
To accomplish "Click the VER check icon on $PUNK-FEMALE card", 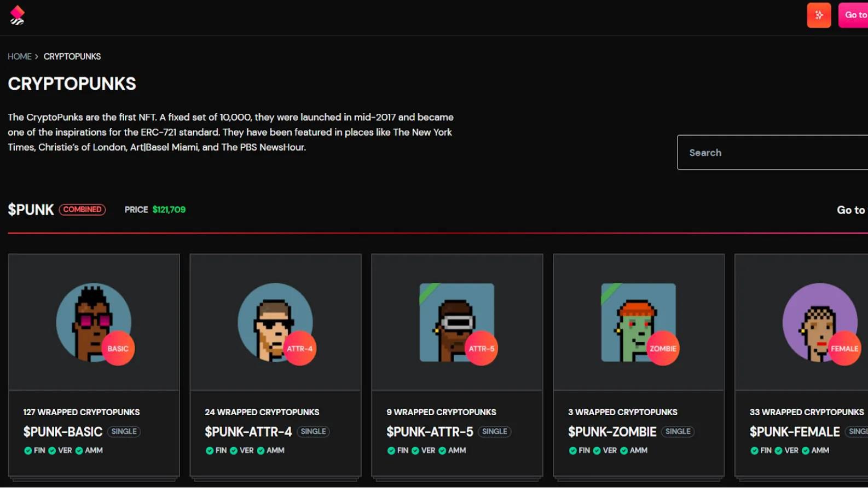I will 779,451.
